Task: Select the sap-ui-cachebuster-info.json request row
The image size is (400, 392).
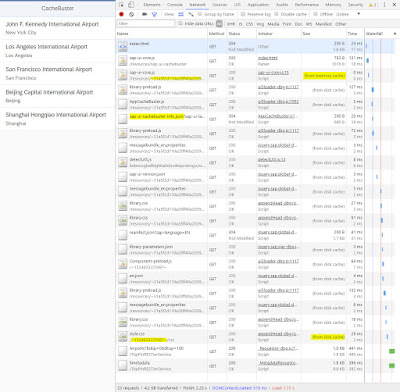Action: (x=240, y=119)
